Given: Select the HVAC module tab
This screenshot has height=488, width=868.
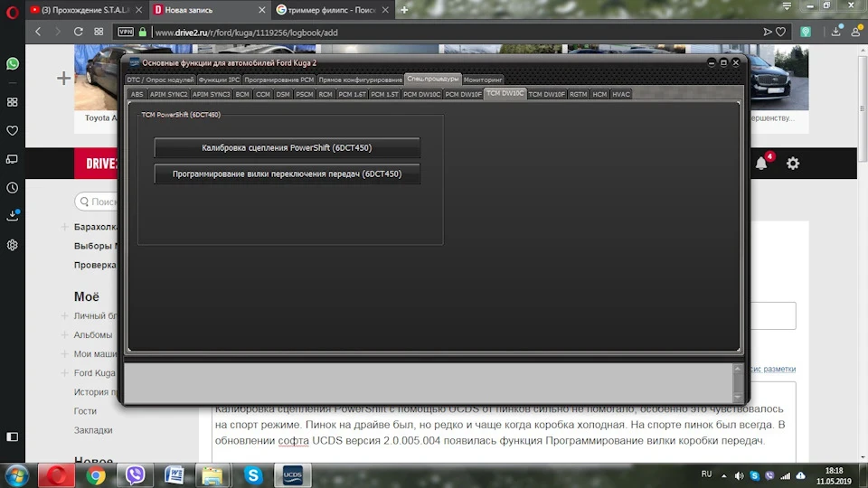Looking at the screenshot, I should coord(621,94).
